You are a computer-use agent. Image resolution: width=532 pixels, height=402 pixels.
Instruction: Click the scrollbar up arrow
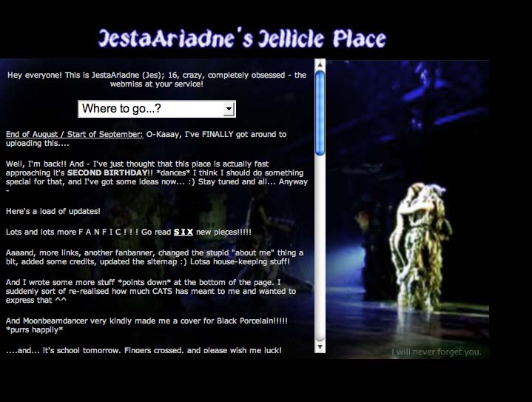pyautogui.click(x=320, y=64)
